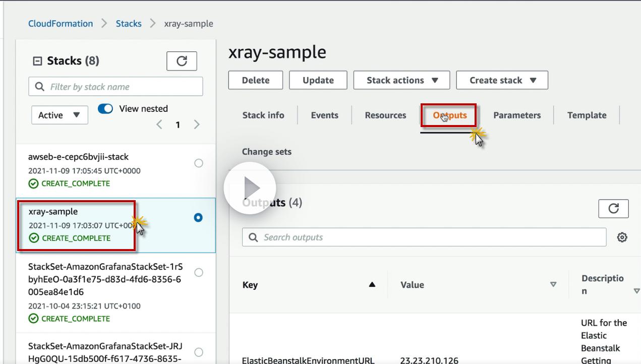Switch to the Stack info tab

(263, 115)
